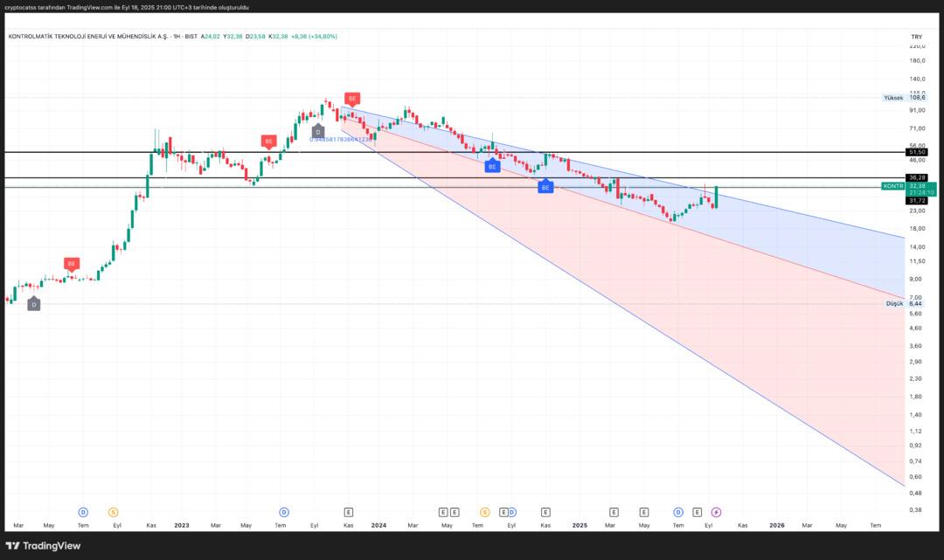Open the E earnings icon above Kas 2024
This screenshot has width=944, height=560.
point(545,513)
